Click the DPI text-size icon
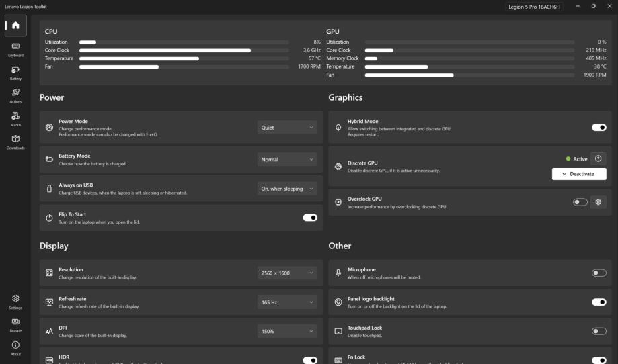 (x=49, y=331)
